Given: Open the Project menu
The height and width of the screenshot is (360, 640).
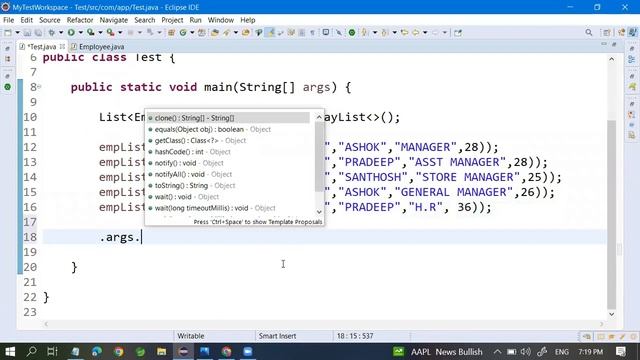Looking at the screenshot, I should [172, 20].
